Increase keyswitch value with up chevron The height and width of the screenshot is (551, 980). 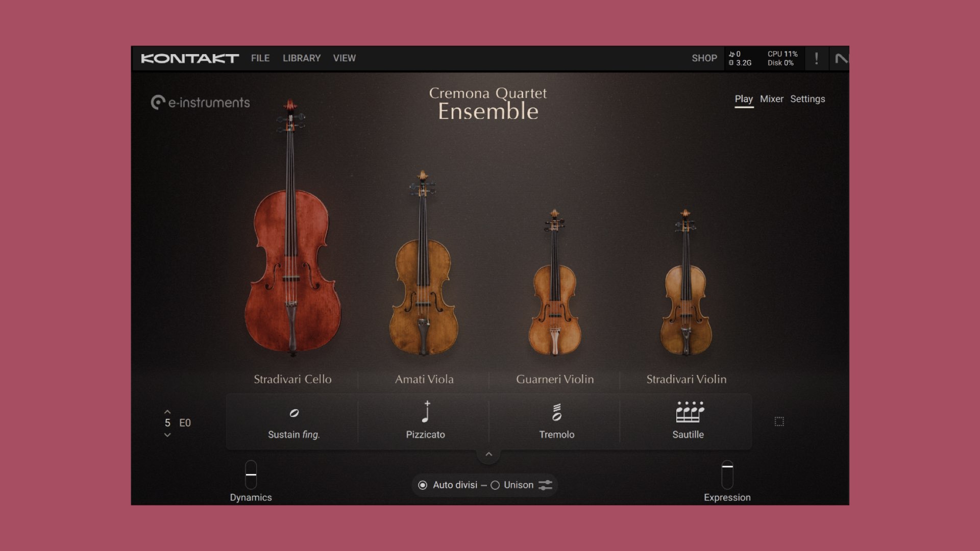click(167, 411)
